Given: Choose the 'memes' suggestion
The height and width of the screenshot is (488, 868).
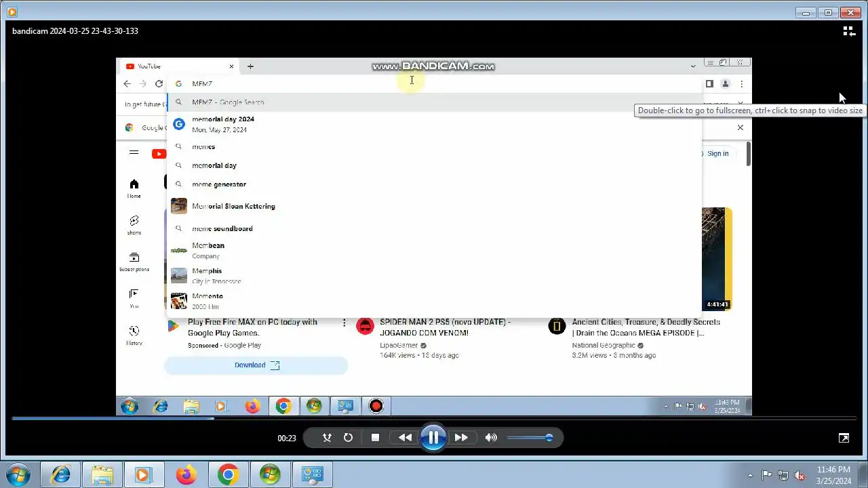Looking at the screenshot, I should point(434,146).
